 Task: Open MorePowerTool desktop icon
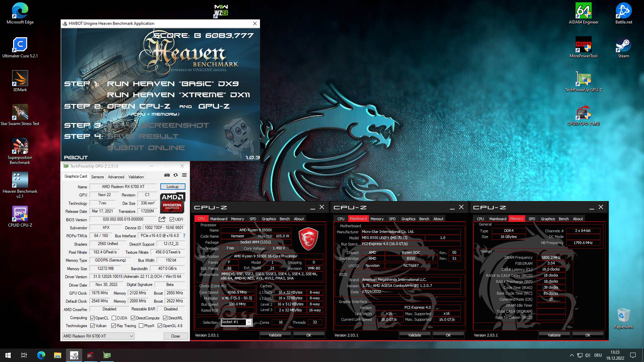coord(583,48)
